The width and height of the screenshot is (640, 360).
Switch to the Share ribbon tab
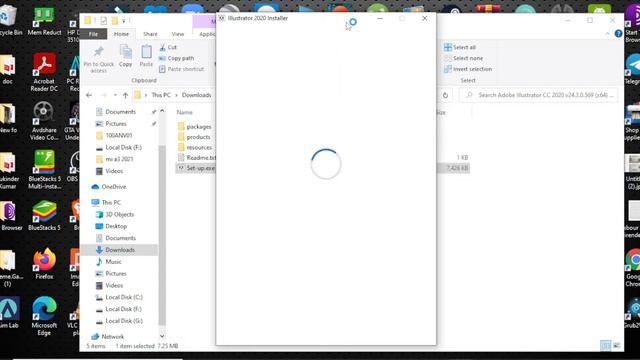point(150,34)
